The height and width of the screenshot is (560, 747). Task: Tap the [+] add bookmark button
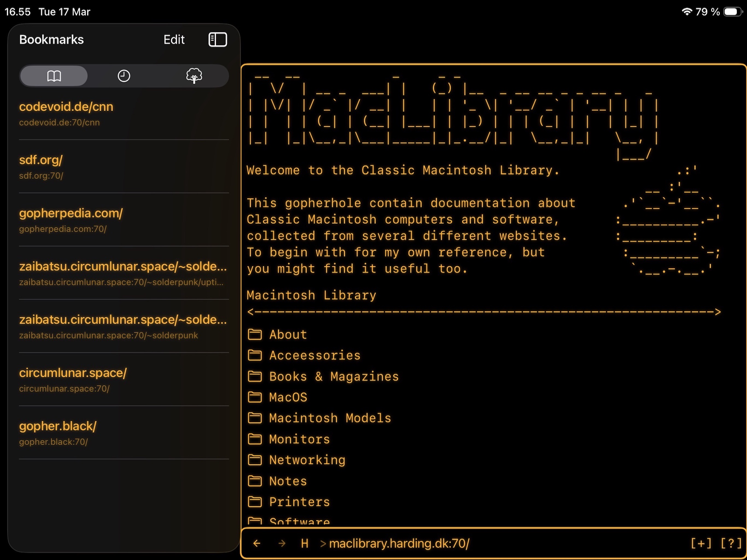(x=701, y=543)
